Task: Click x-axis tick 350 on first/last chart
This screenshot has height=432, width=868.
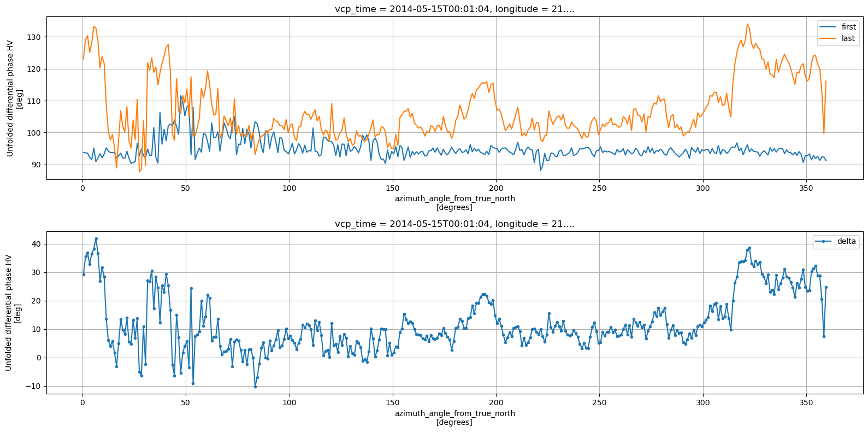Action: 806,188
